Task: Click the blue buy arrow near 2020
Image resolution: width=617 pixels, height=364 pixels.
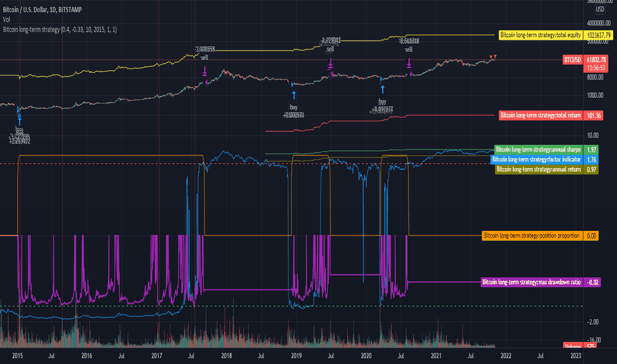Action: (382, 90)
